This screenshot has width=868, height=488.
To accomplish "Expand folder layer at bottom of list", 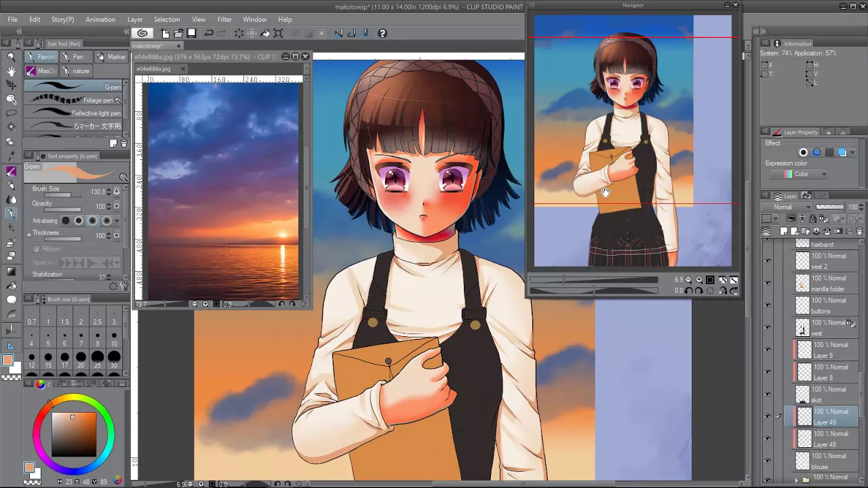I will (797, 480).
